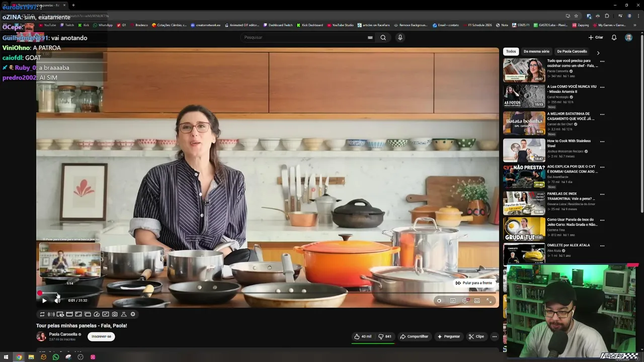
Task: Select the De Paola Carosella chip
Action: [572, 51]
